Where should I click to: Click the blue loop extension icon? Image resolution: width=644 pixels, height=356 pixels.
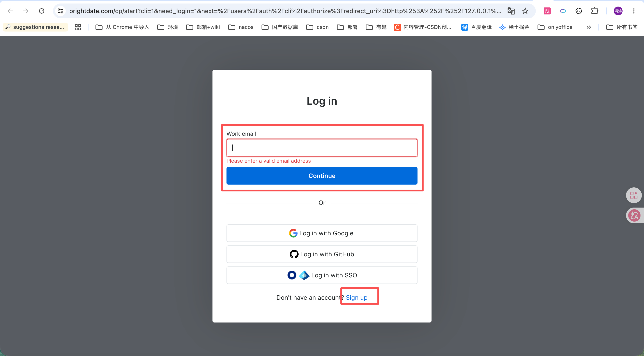(563, 11)
